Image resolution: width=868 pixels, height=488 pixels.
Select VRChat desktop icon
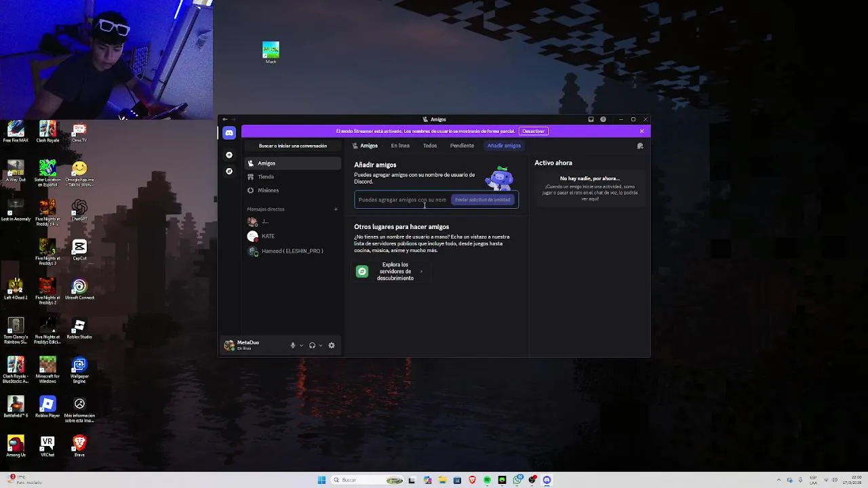point(47,446)
